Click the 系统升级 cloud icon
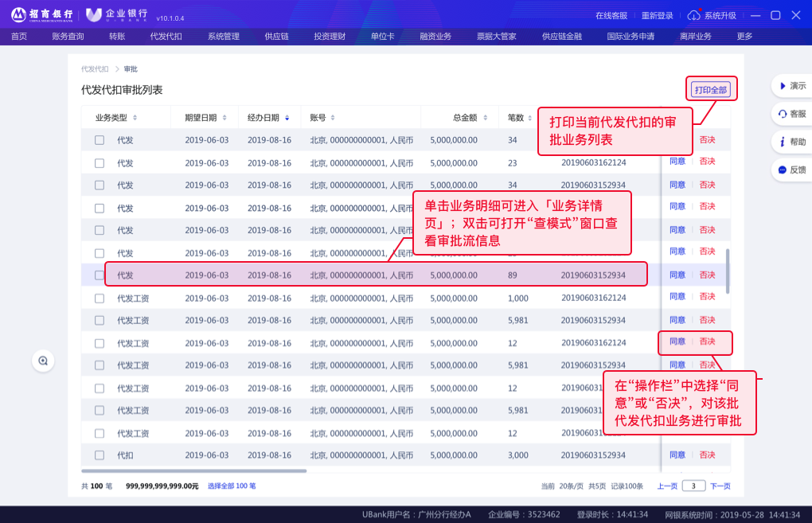This screenshot has height=523, width=812. (x=693, y=16)
